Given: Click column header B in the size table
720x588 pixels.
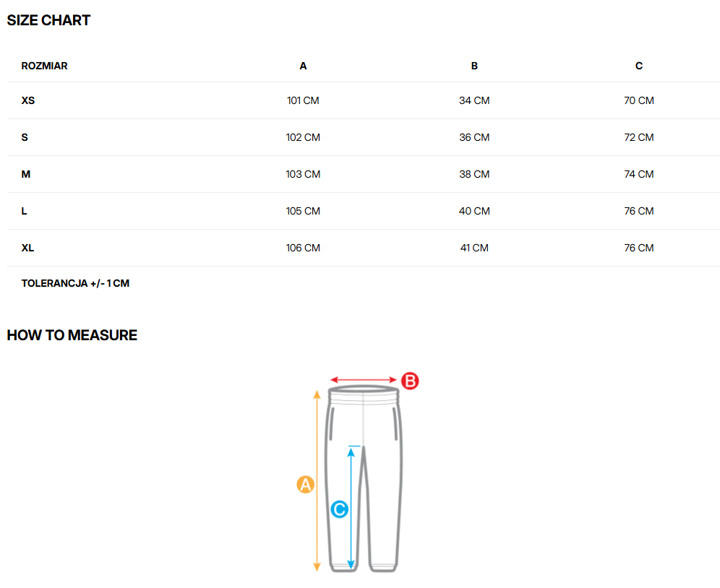Looking at the screenshot, I should [474, 66].
